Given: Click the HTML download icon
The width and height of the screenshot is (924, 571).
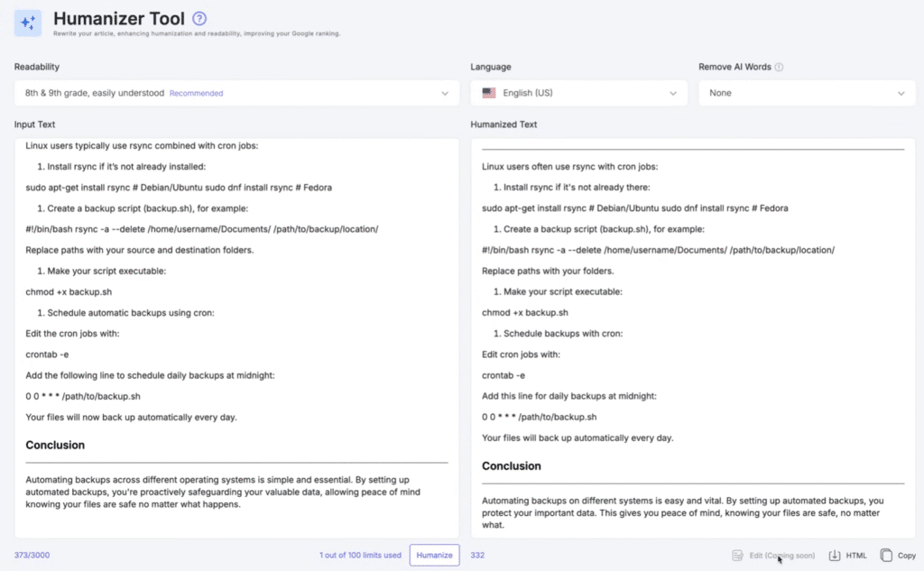Looking at the screenshot, I should tap(835, 555).
